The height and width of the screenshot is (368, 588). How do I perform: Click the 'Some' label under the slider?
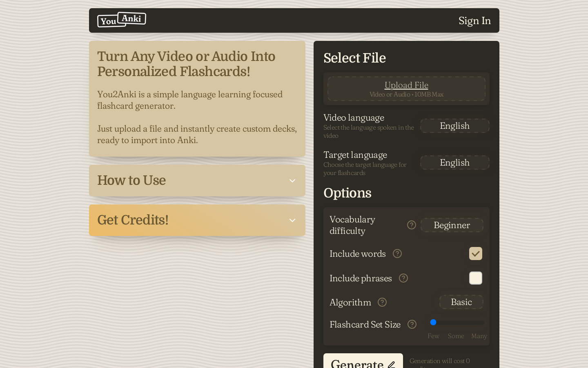coord(456,336)
